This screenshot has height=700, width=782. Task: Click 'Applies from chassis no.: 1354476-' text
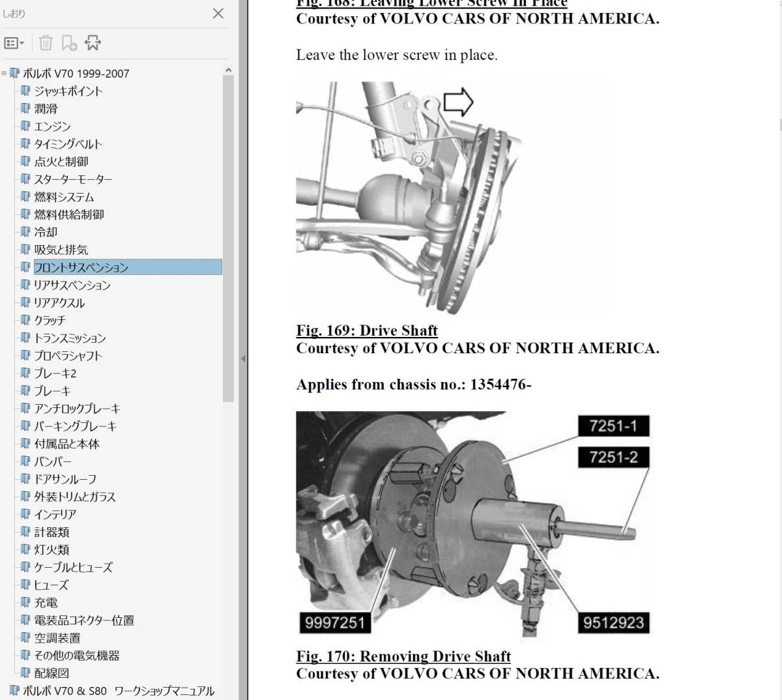414,384
